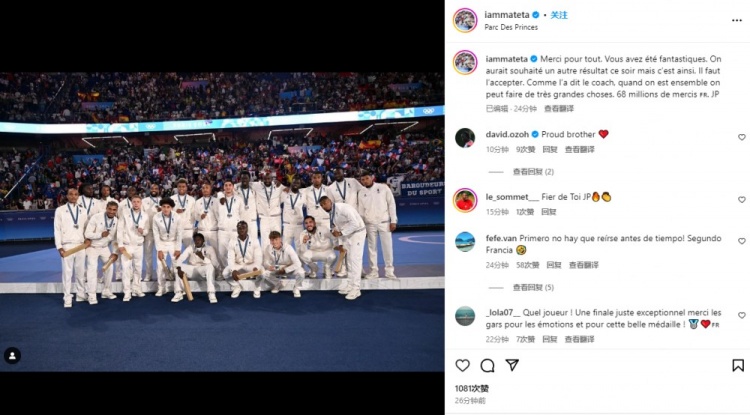Click the team medal photo
This screenshot has height=415, width=750.
coord(222,222)
